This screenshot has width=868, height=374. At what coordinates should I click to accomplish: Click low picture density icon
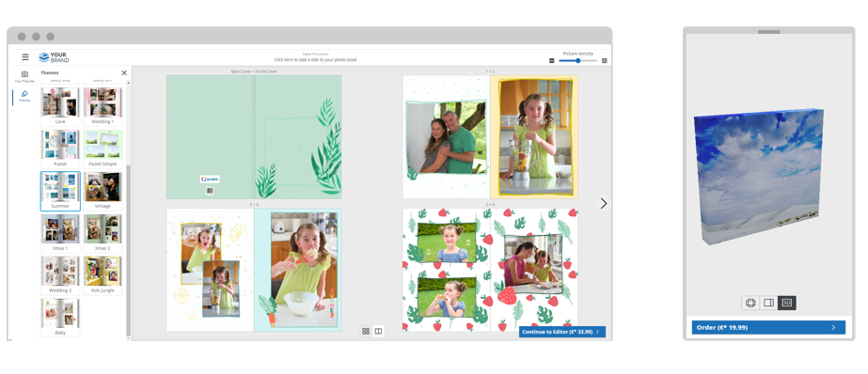[x=551, y=61]
